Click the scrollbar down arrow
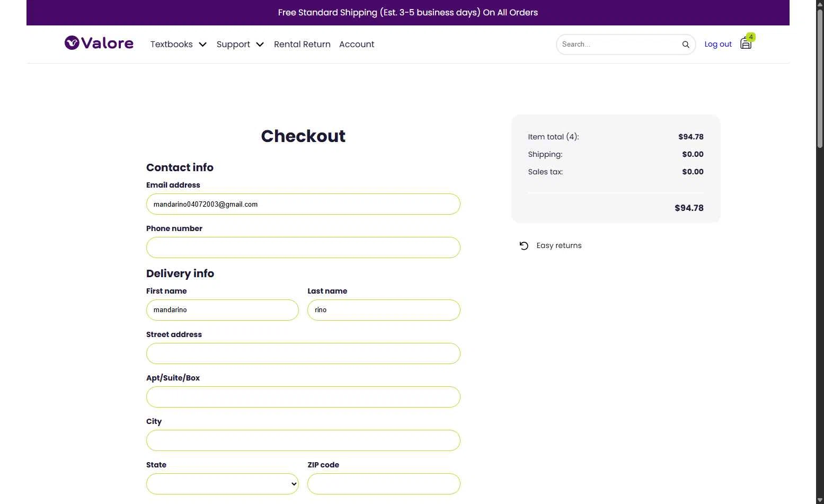824x504 pixels. click(x=820, y=500)
